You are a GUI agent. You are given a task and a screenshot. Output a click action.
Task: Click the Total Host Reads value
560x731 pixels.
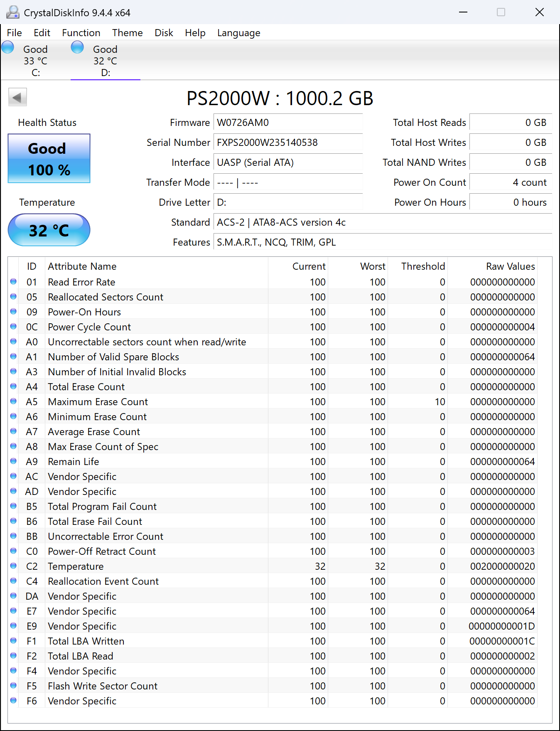511,123
